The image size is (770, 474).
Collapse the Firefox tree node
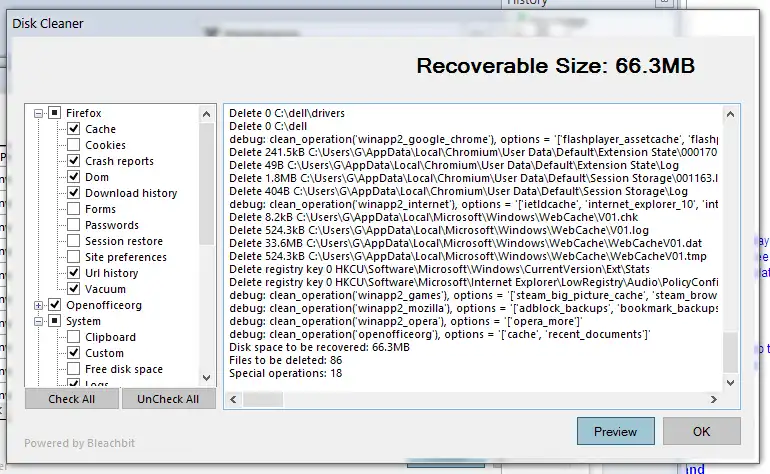38,113
